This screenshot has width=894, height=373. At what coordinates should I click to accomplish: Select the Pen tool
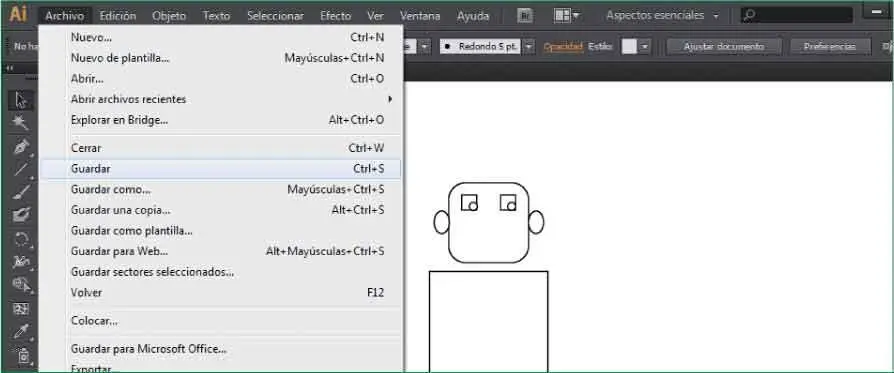(21, 147)
